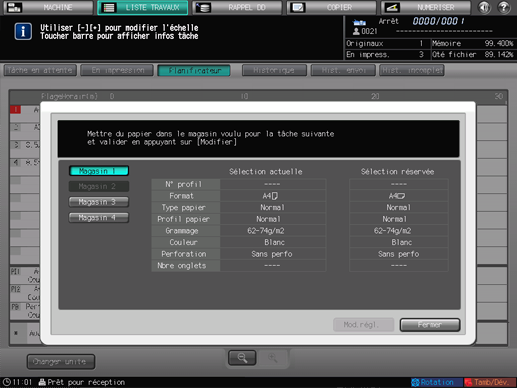This screenshot has height=388, width=517.
Task: Click the Grammage 62-74g/m2 current cell
Action: [273, 231]
